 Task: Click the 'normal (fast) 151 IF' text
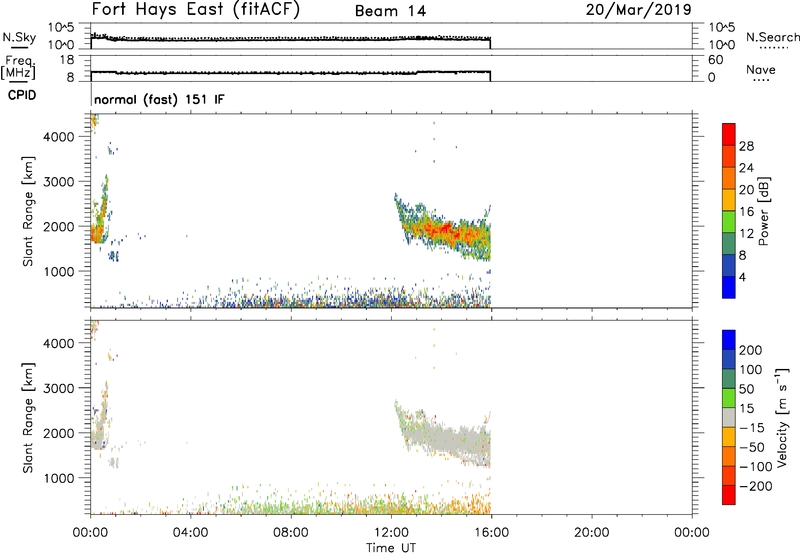[x=159, y=99]
